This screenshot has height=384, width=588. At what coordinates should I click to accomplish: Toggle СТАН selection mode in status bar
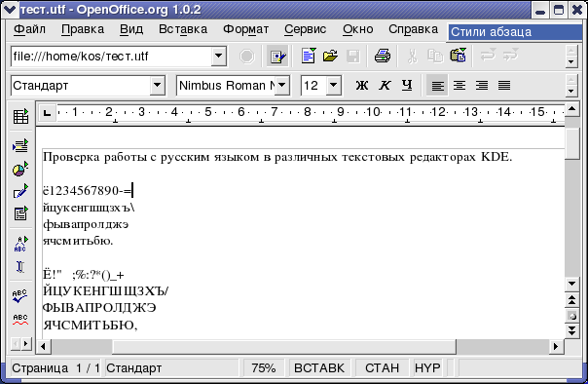pos(383,368)
